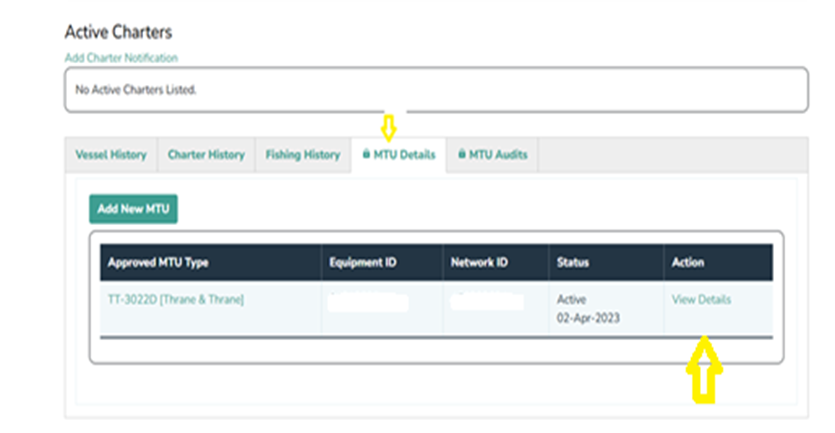The image size is (835, 433).
Task: Open the Vessel History tab
Action: point(111,155)
